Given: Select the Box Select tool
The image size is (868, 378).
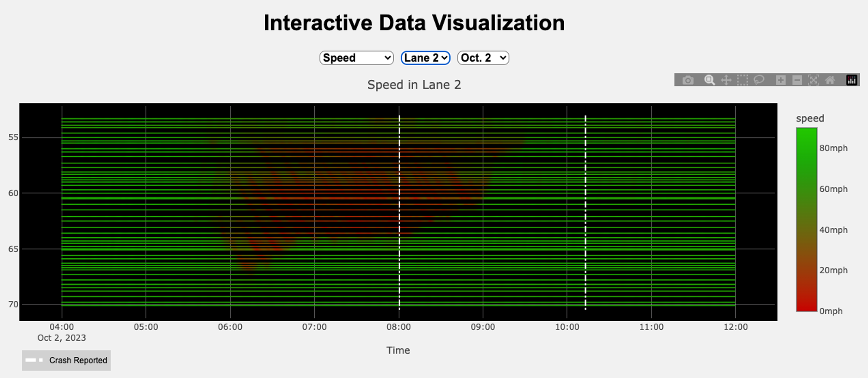Looking at the screenshot, I should tap(743, 80).
